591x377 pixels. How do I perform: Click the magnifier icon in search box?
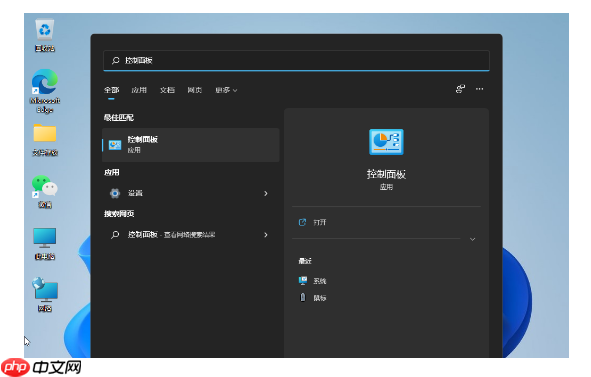pyautogui.click(x=115, y=60)
